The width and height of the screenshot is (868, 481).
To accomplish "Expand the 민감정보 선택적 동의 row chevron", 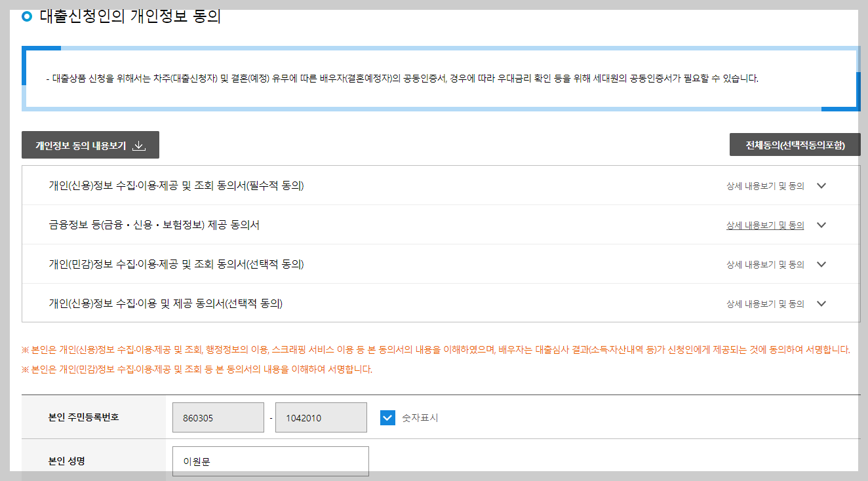I will tap(821, 264).
